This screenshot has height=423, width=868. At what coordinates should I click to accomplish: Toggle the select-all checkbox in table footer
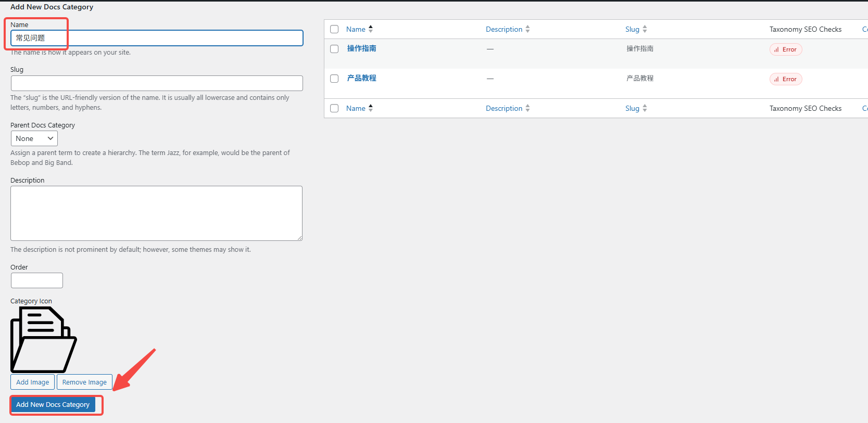point(334,108)
